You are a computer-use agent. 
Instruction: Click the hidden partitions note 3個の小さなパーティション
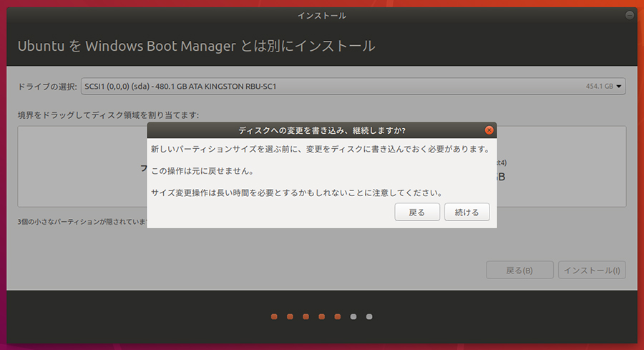pyautogui.click(x=82, y=222)
